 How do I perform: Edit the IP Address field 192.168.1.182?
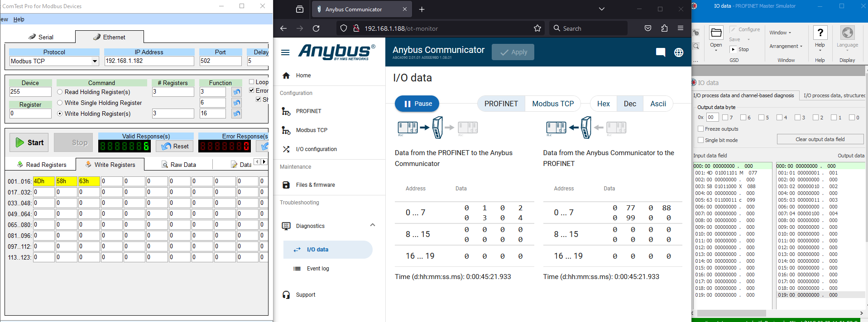tap(149, 61)
